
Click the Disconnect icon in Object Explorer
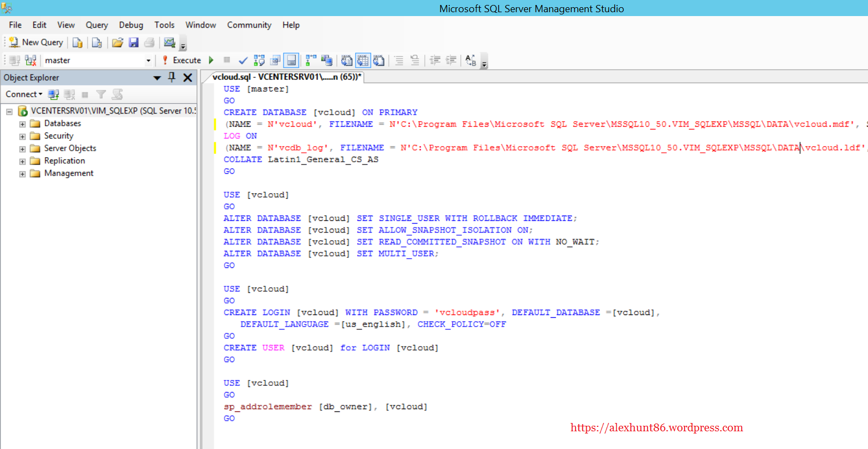point(69,94)
